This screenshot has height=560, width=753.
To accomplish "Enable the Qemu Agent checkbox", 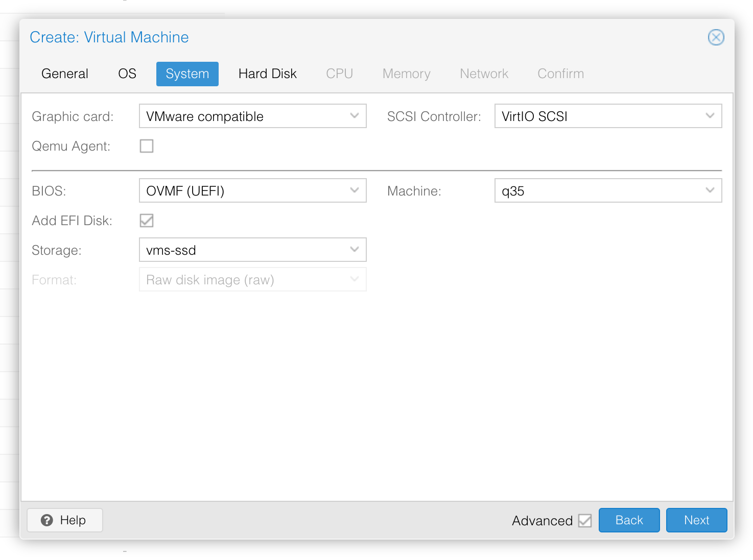I will [x=147, y=146].
